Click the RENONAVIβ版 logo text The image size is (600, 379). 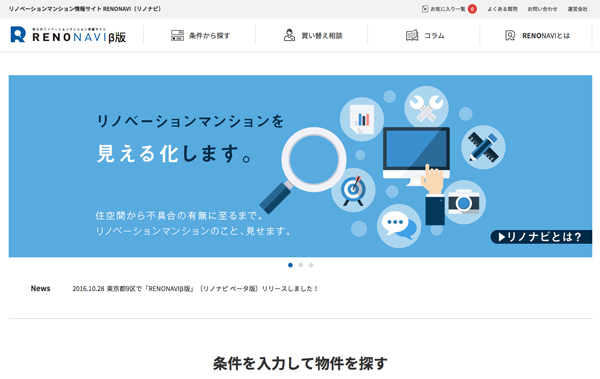(x=79, y=37)
